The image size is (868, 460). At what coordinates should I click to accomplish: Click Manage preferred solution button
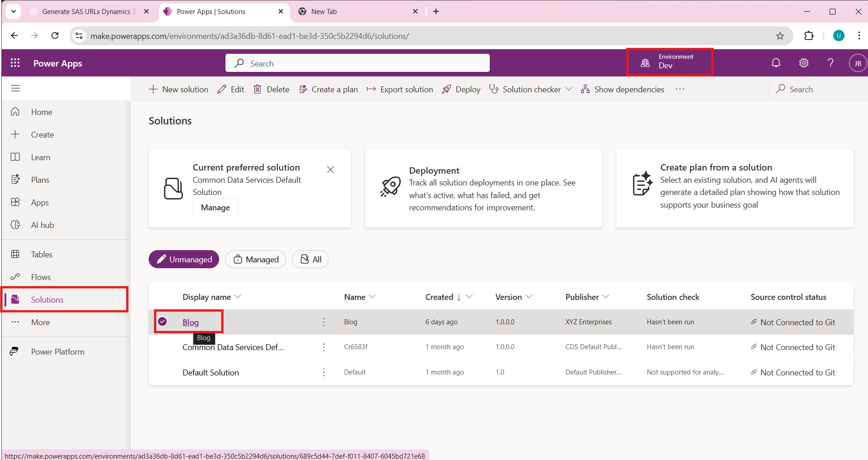pos(215,207)
